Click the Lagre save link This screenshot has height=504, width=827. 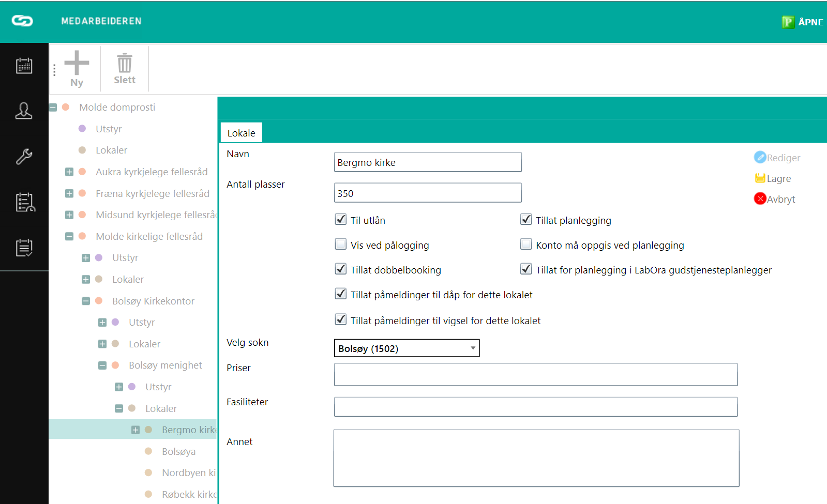point(779,178)
